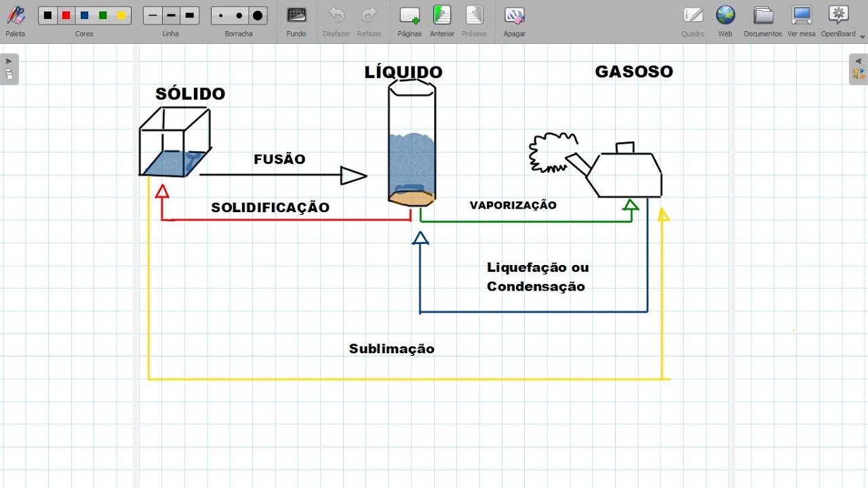Switch to the Quadro board mode
This screenshot has height=488, width=868.
click(x=693, y=20)
